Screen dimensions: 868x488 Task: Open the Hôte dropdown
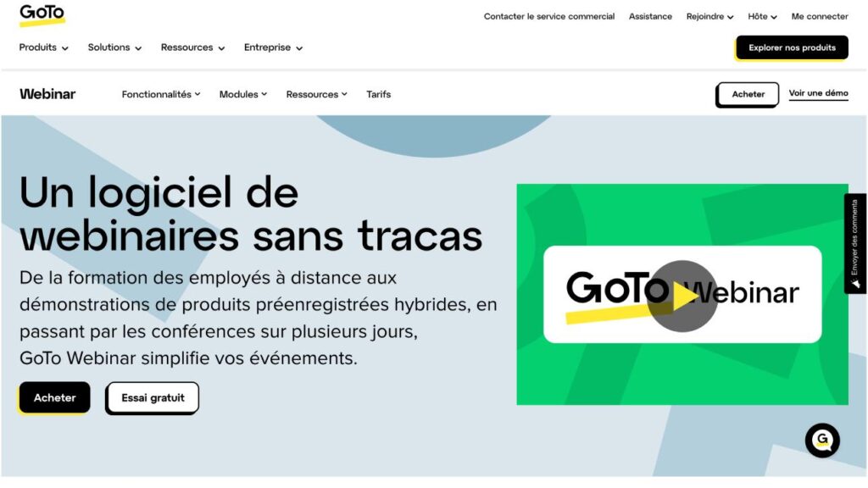(762, 17)
